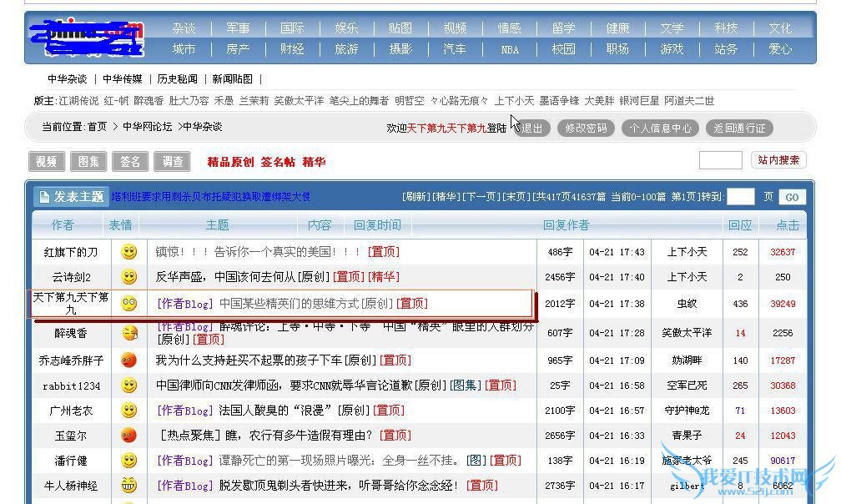Image resolution: width=841 pixels, height=504 pixels.
Task: Click the 签名 filter button
Action: point(130,161)
